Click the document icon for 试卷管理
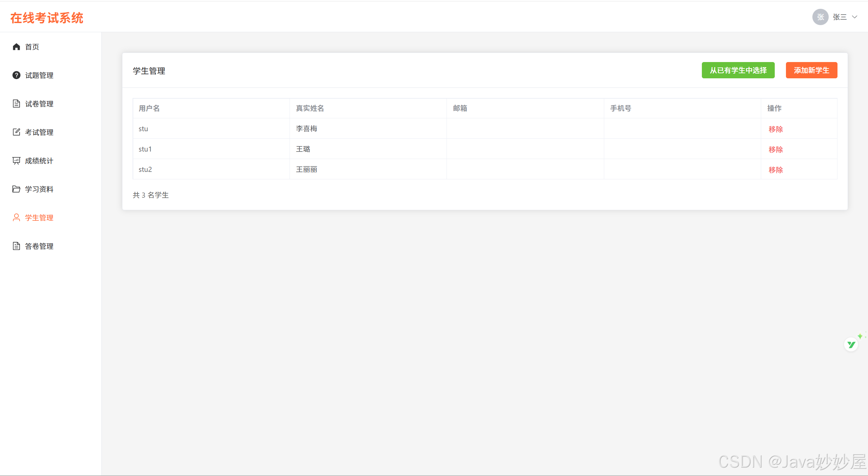 16,104
